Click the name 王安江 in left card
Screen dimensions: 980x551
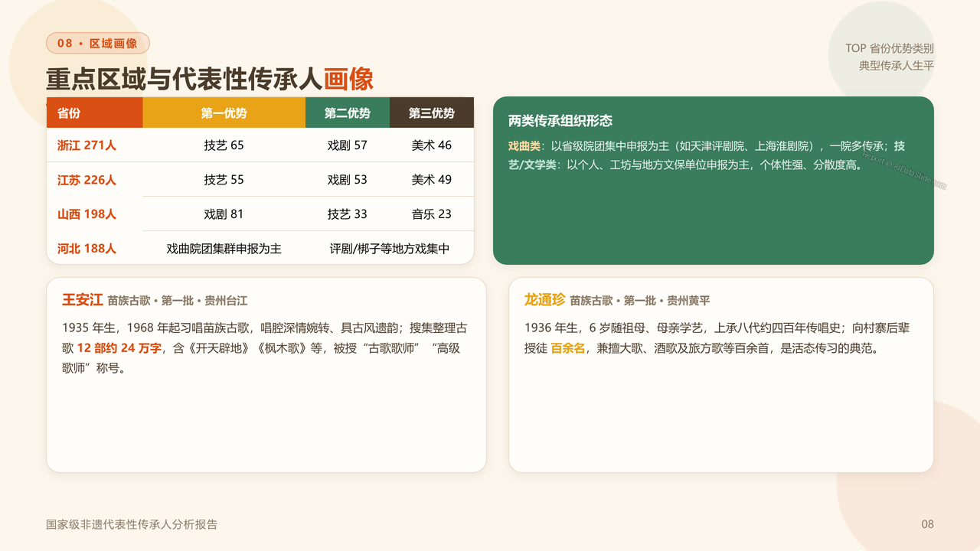pos(83,300)
